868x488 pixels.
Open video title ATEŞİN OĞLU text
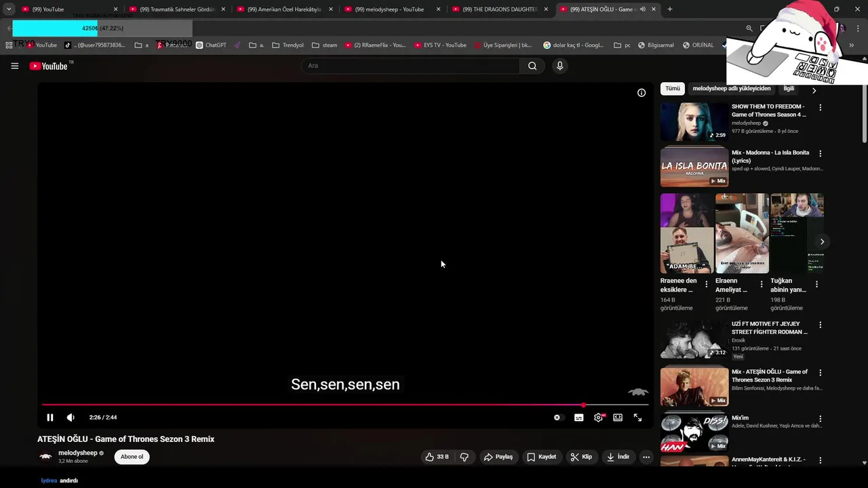(125, 439)
